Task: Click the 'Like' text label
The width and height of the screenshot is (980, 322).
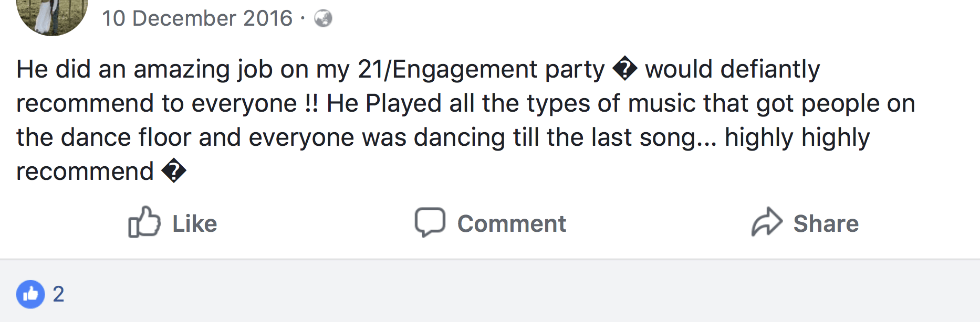Action: tap(194, 224)
